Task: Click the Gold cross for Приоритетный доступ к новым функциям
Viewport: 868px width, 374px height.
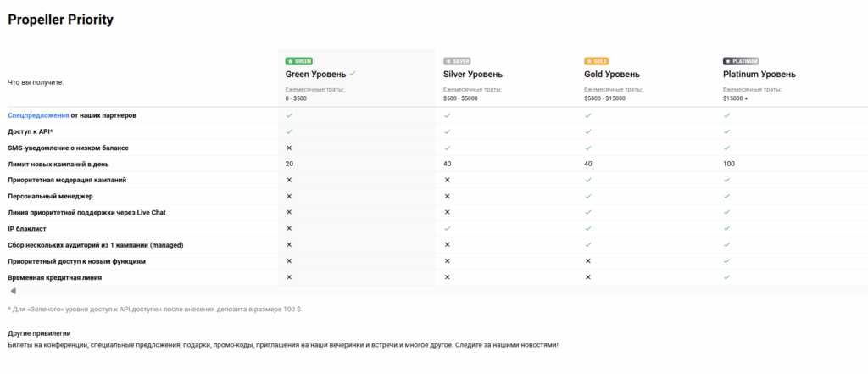Action: pyautogui.click(x=588, y=260)
